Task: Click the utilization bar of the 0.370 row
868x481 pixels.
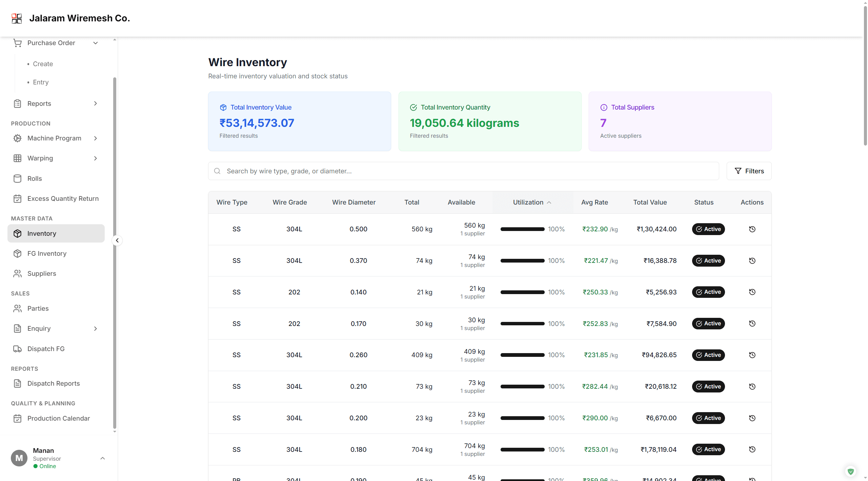Action: click(x=522, y=261)
